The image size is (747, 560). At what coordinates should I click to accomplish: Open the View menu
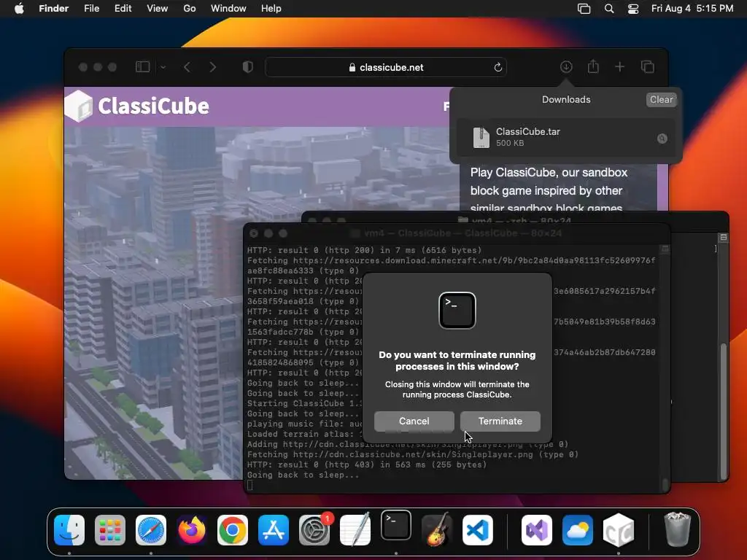click(158, 9)
